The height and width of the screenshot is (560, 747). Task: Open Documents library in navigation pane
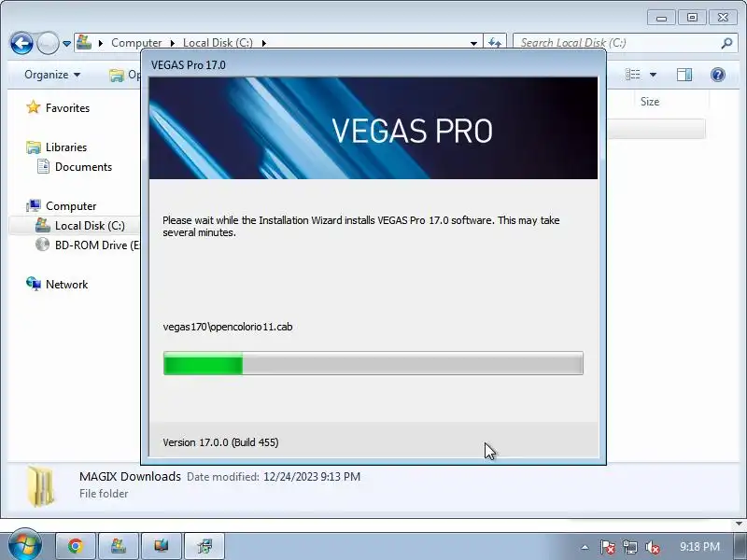[83, 167]
